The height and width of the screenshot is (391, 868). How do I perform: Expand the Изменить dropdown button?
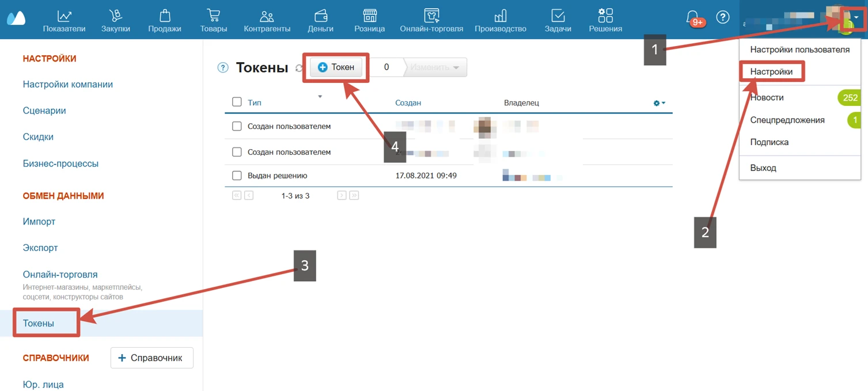tap(435, 67)
